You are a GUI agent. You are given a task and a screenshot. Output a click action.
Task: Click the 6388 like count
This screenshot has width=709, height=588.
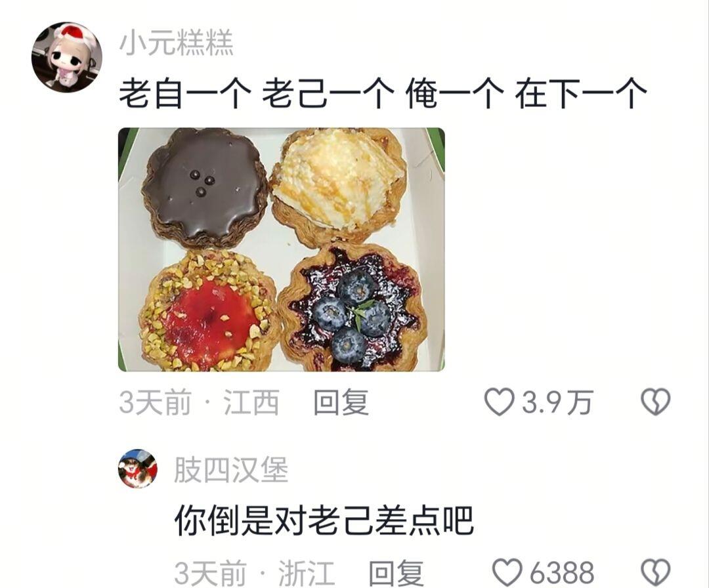tap(561, 573)
